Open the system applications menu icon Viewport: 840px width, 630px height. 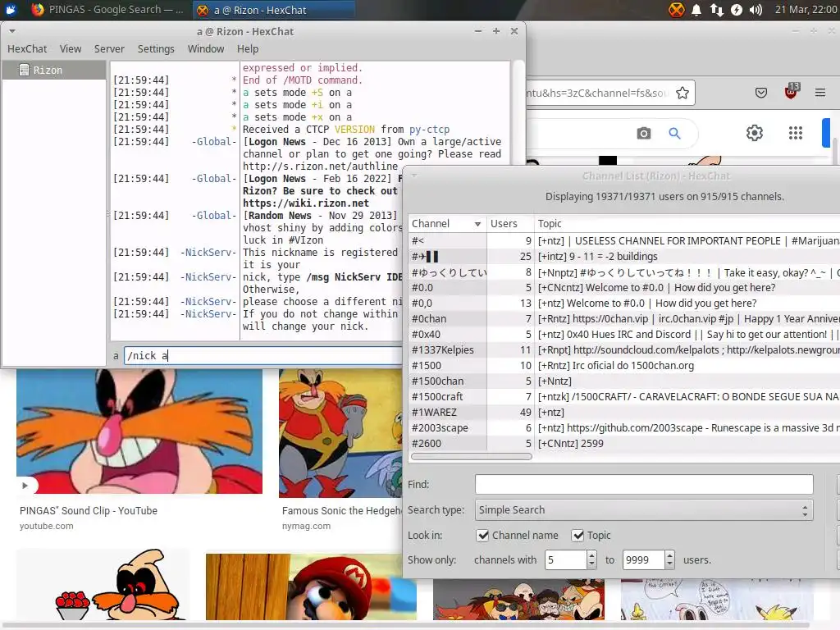pos(11,10)
